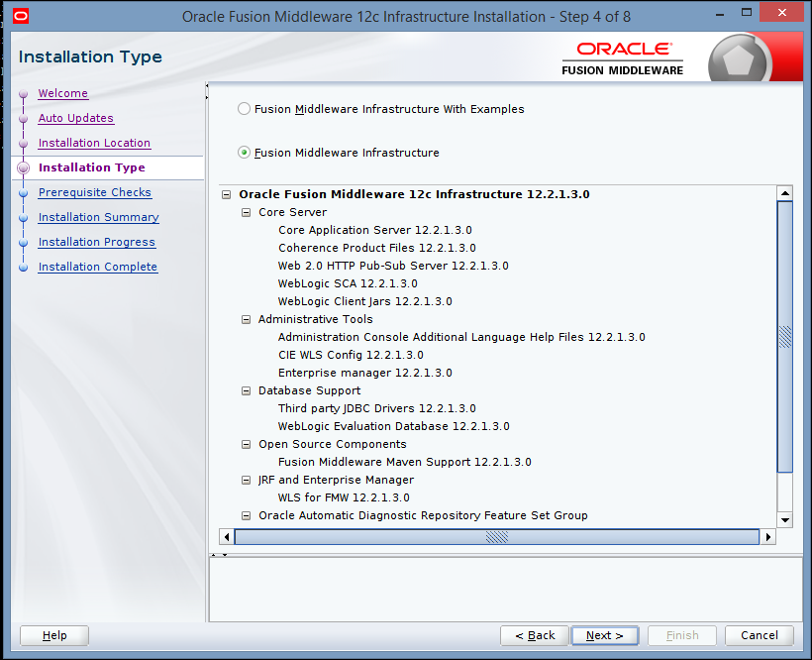Select WebLogic Evaluation Database 12.2.1.3.0
This screenshot has height=660, width=812.
tap(393, 426)
